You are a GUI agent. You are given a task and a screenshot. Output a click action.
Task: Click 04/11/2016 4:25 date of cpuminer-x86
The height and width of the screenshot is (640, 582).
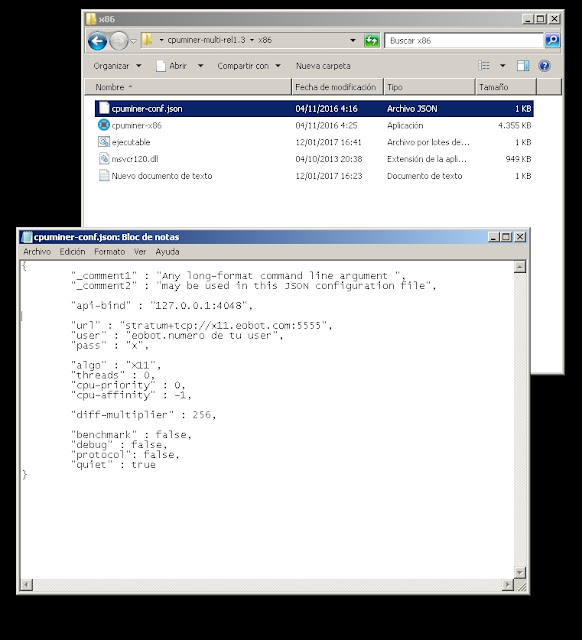[x=326, y=126]
